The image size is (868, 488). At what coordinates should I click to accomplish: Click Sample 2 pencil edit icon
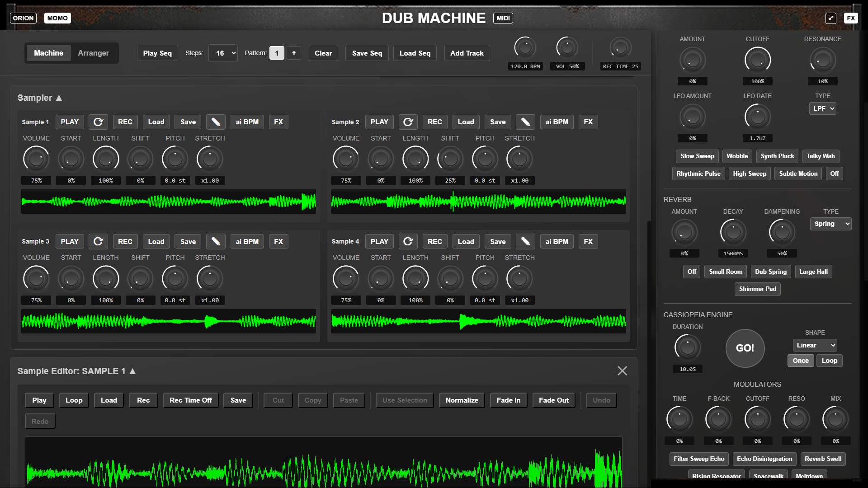tap(525, 122)
